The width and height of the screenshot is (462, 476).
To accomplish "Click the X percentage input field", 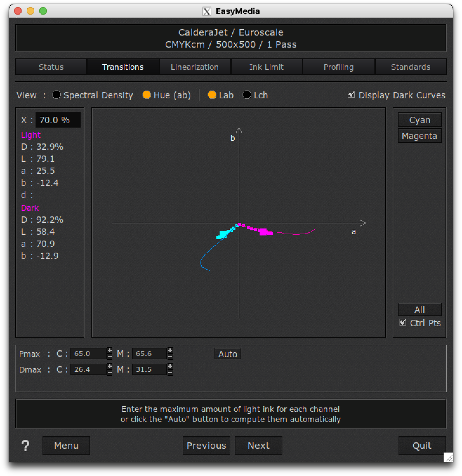I will 58,120.
